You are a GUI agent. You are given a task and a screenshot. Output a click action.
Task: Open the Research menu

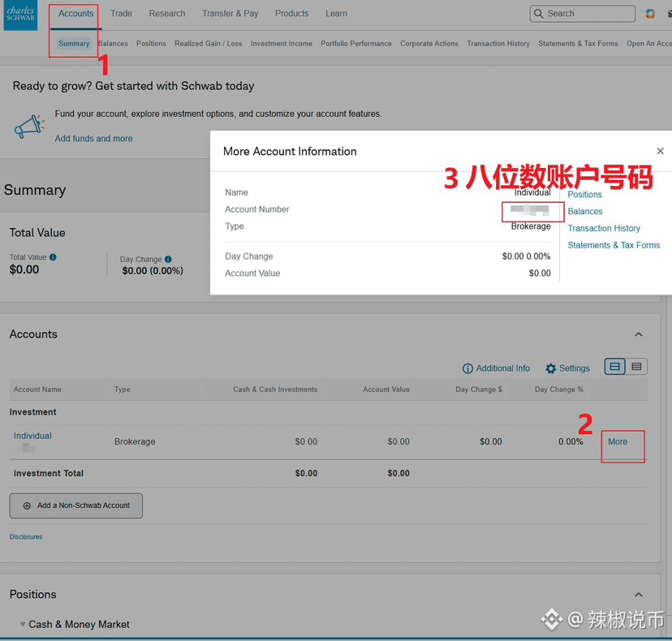click(167, 14)
